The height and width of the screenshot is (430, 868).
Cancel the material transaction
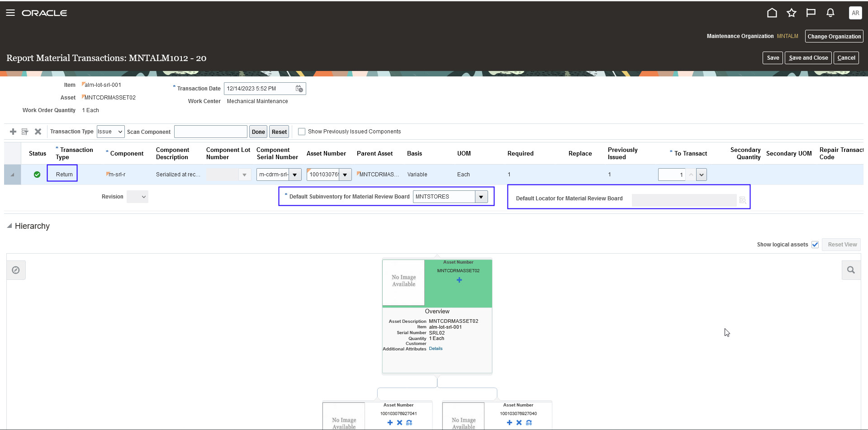pyautogui.click(x=846, y=58)
